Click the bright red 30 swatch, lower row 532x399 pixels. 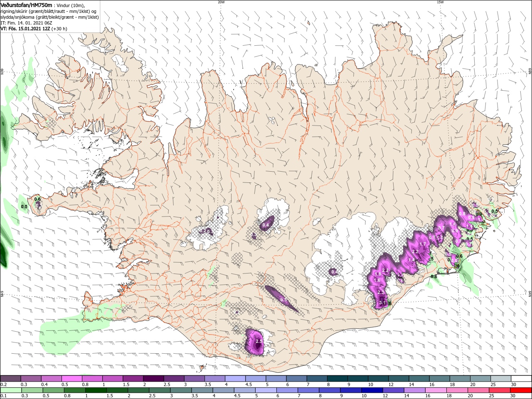tap(520, 390)
